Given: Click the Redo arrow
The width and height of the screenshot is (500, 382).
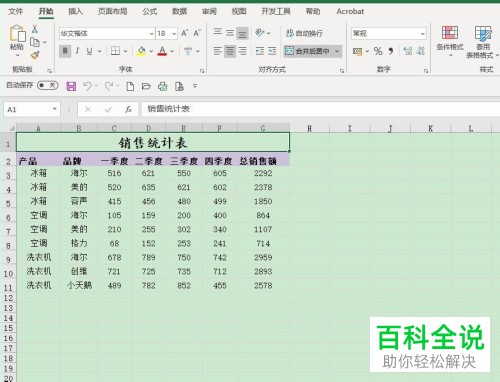Looking at the screenshot, I should coord(109,86).
